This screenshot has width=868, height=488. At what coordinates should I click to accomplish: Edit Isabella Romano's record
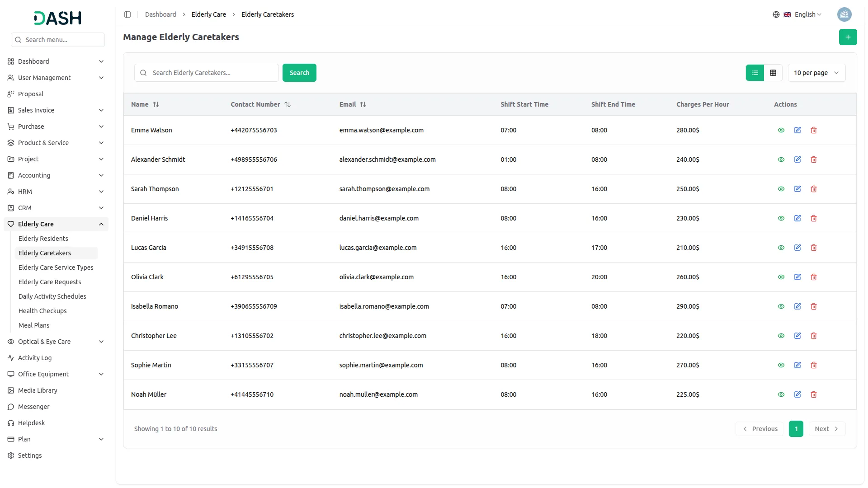(797, 306)
